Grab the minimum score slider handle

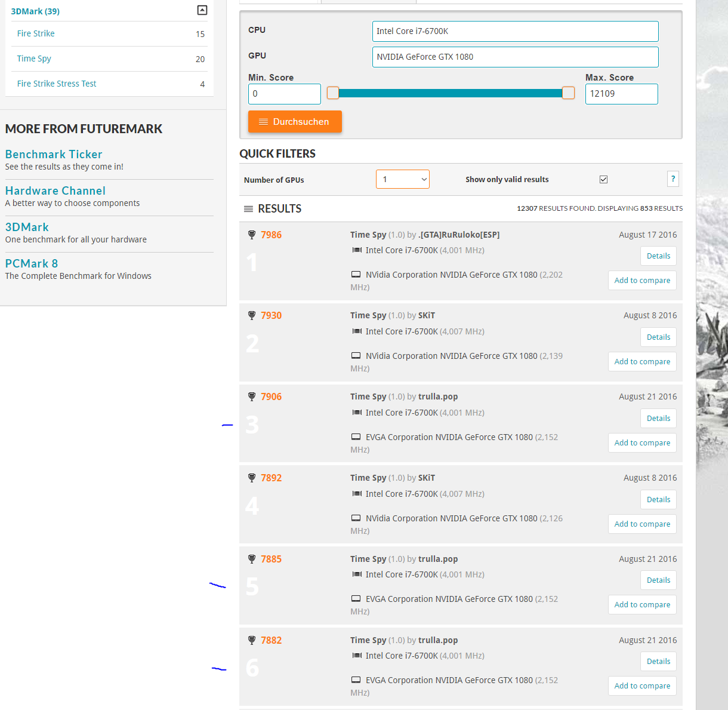click(333, 93)
